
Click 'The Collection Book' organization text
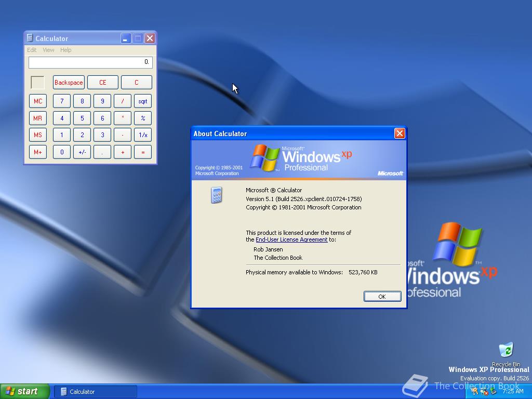point(278,258)
